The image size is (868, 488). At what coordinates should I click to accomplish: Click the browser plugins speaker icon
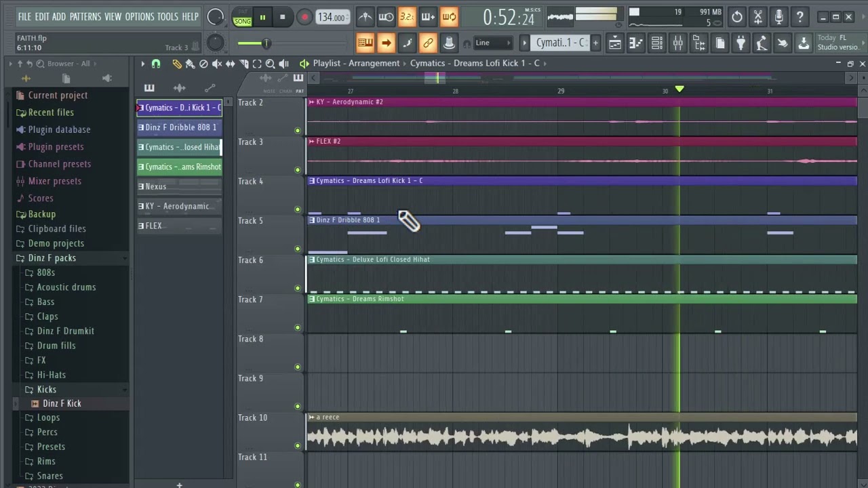(x=106, y=79)
